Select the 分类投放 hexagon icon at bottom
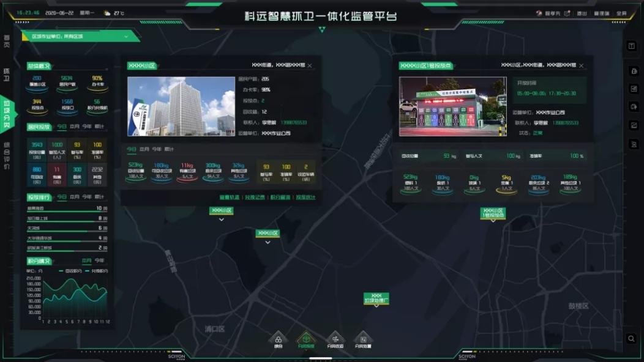This screenshot has height=362, width=644. tap(306, 339)
